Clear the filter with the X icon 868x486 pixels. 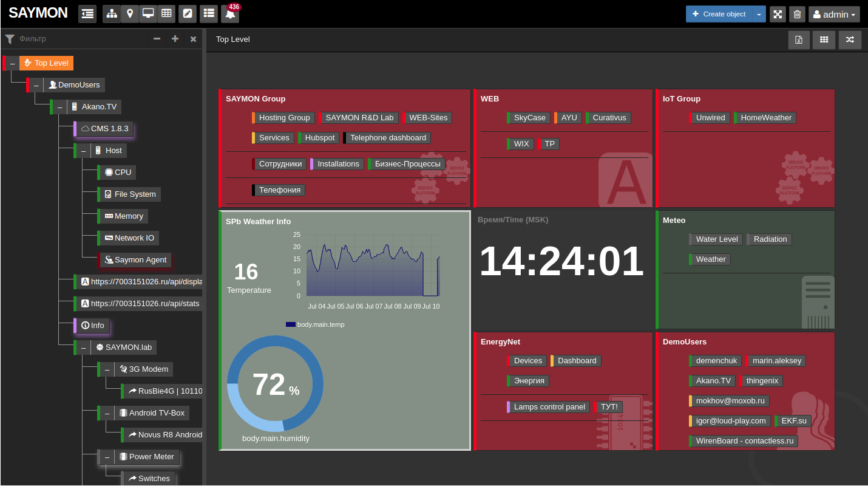(x=193, y=39)
